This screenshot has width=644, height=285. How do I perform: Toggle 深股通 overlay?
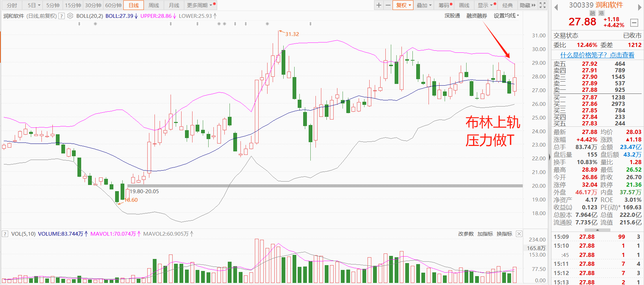click(452, 16)
